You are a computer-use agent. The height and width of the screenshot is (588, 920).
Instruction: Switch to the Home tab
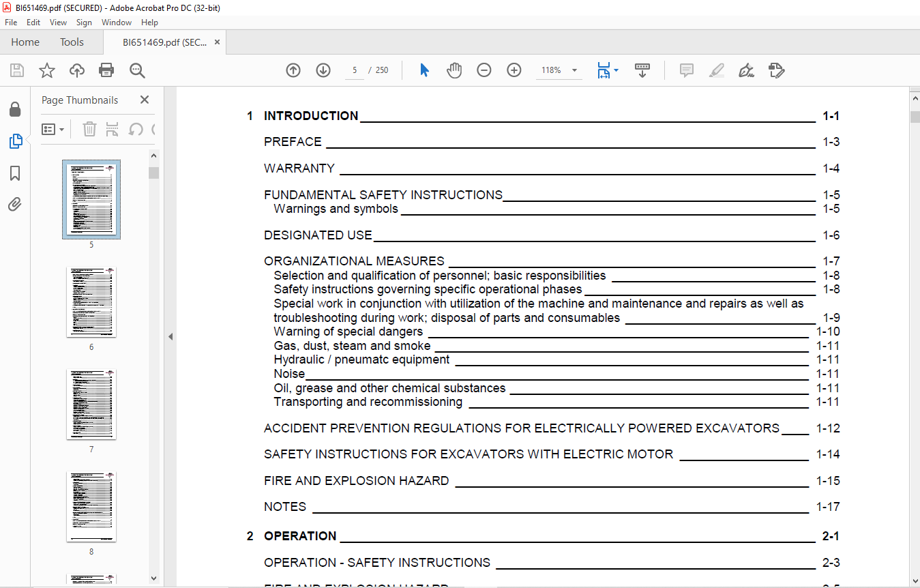pyautogui.click(x=25, y=42)
